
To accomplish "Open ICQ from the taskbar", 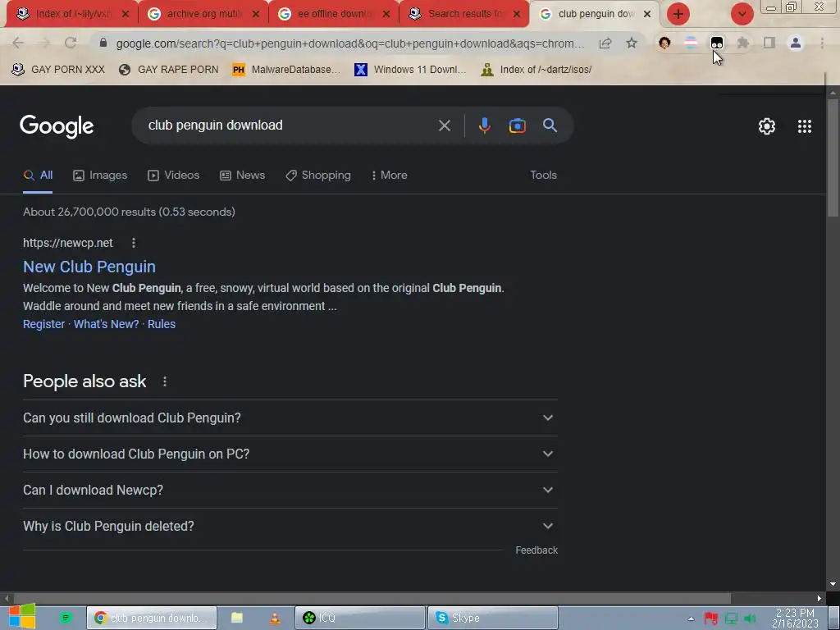I will tap(360, 618).
